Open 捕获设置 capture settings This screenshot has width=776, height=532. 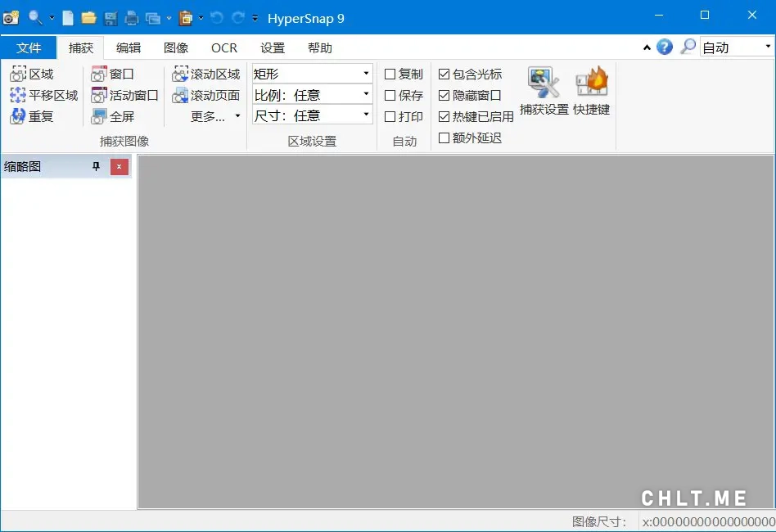coord(544,92)
